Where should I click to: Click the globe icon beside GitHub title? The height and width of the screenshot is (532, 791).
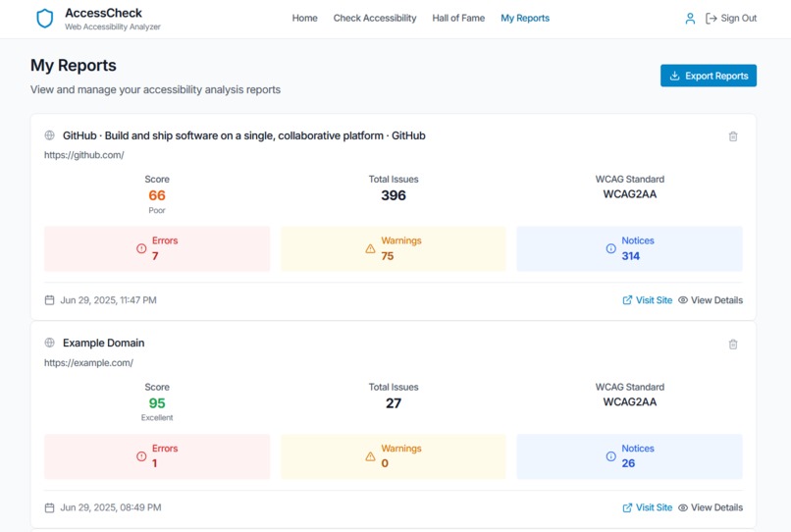click(x=49, y=135)
